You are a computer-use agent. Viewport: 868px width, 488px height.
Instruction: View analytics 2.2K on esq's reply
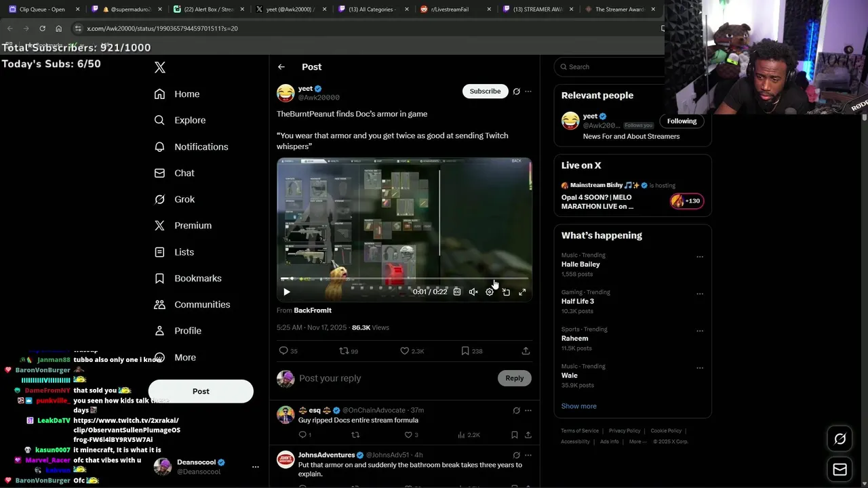click(x=469, y=435)
